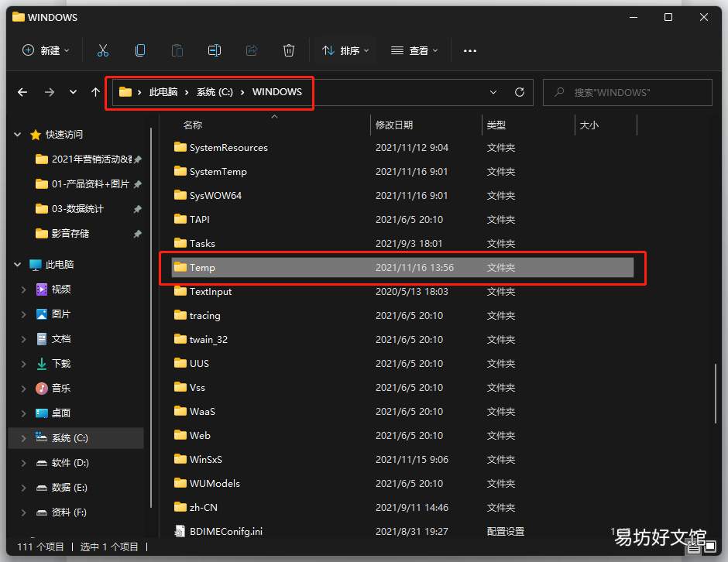The height and width of the screenshot is (562, 728).
Task: Select the Temp folder row
Action: (403, 268)
